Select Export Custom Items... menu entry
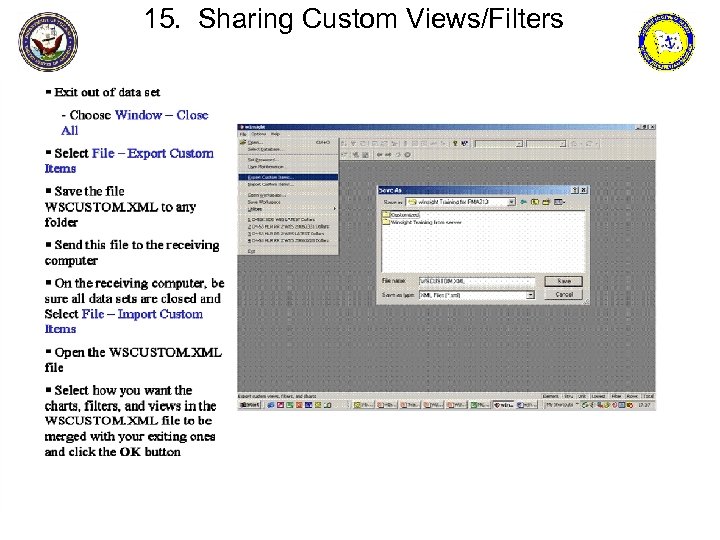 288,177
